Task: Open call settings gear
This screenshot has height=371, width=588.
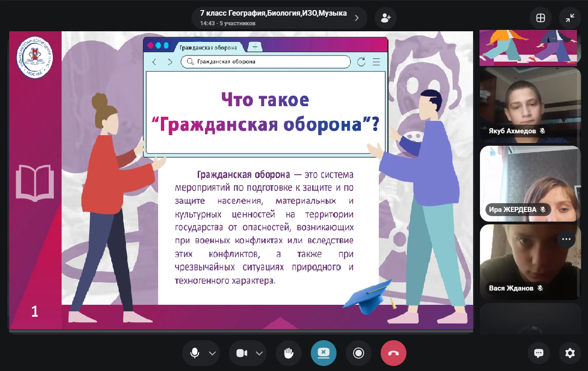Action: pos(570,353)
